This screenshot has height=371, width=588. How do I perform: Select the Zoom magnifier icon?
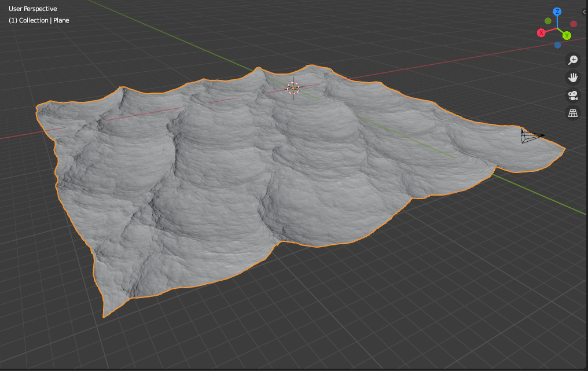tap(572, 60)
